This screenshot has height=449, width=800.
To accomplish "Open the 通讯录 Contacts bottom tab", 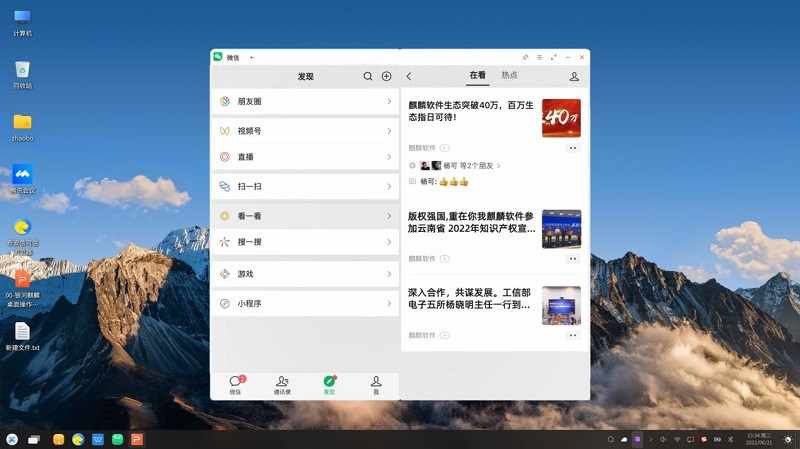I will [x=282, y=385].
